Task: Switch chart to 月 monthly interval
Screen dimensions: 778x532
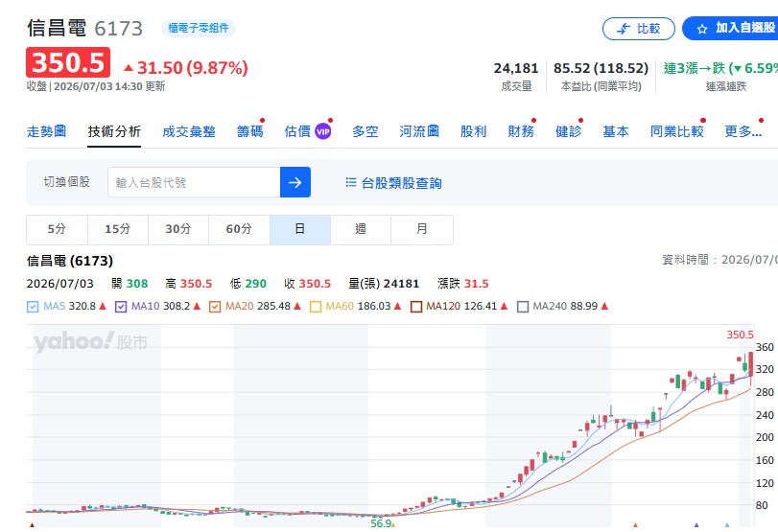Action: pos(422,229)
